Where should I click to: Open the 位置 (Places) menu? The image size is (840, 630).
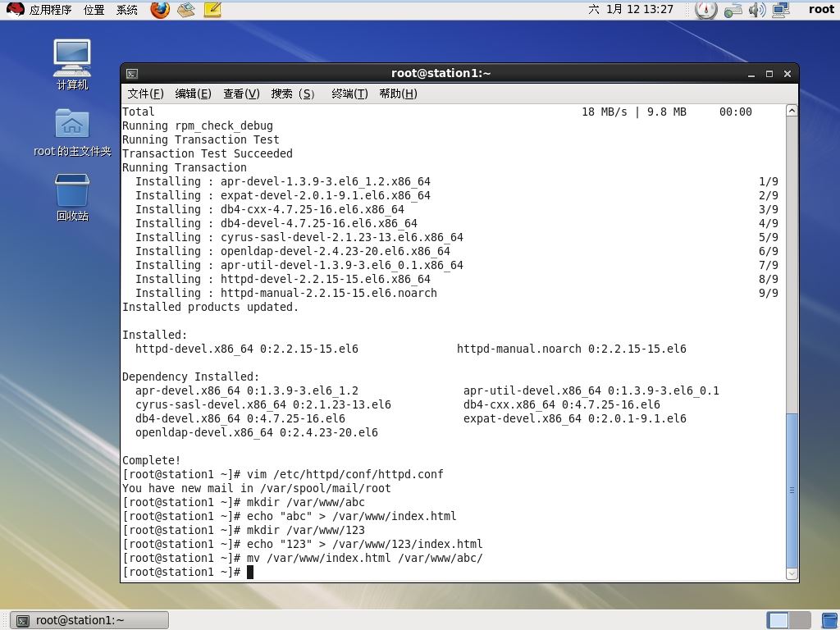click(x=94, y=10)
